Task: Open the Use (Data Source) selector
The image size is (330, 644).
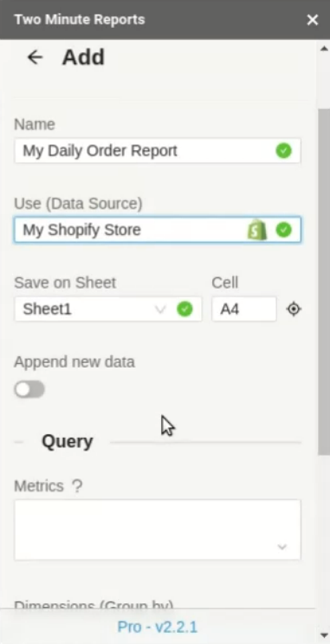Action: [x=158, y=230]
